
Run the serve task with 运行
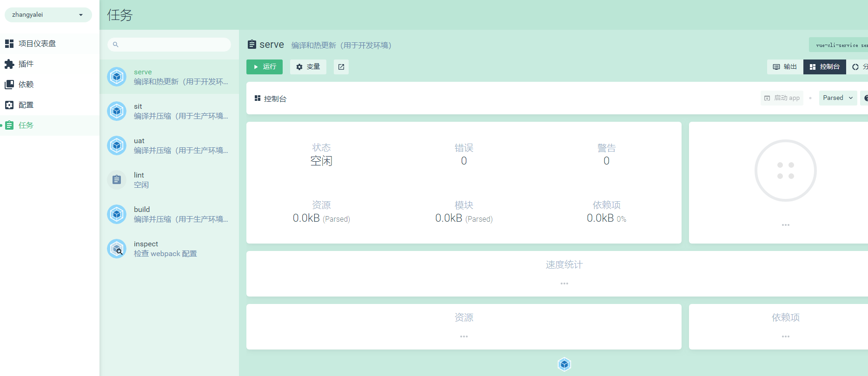pos(265,67)
